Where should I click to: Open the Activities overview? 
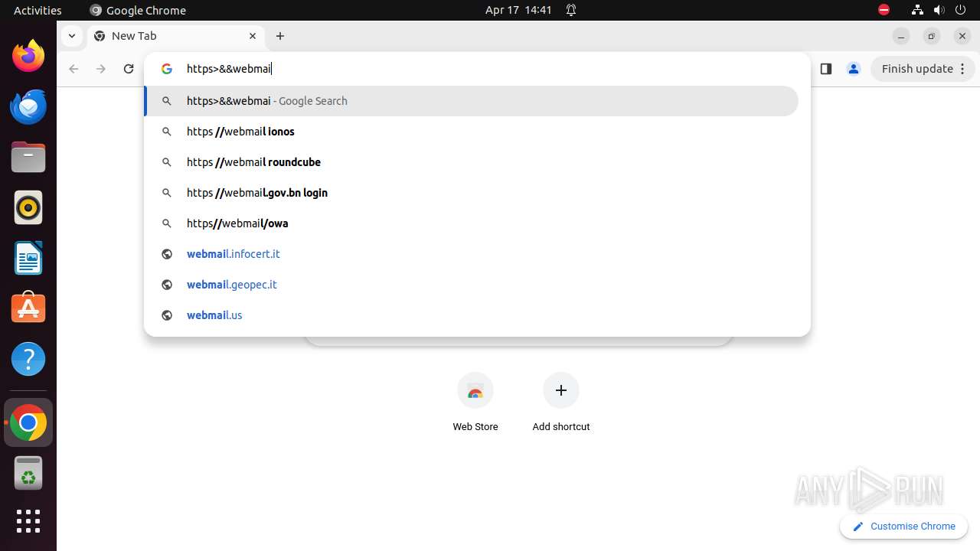click(38, 10)
